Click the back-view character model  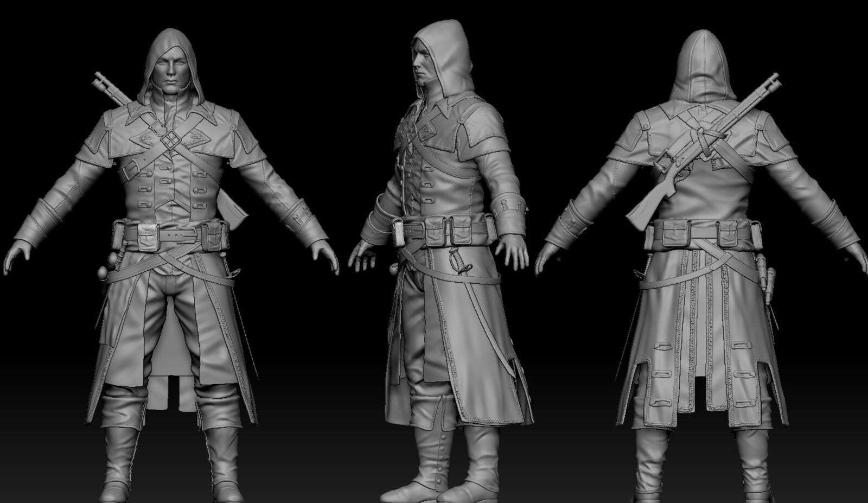702,266
